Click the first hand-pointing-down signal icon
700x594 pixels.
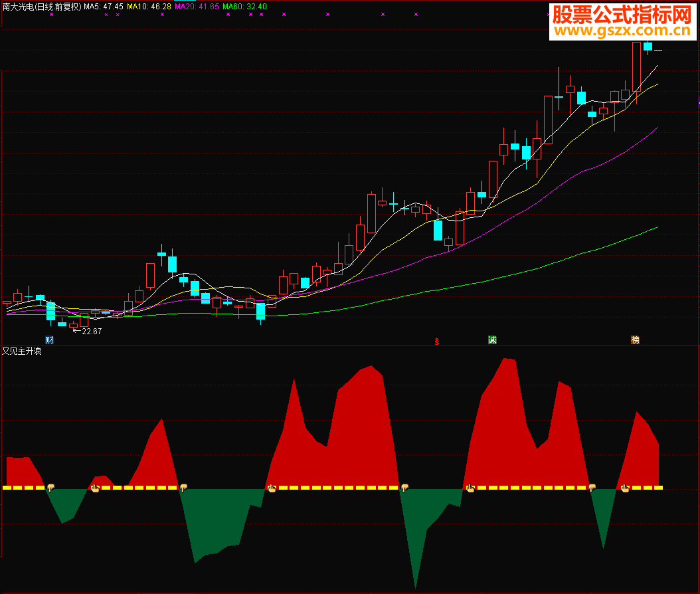coord(51,488)
